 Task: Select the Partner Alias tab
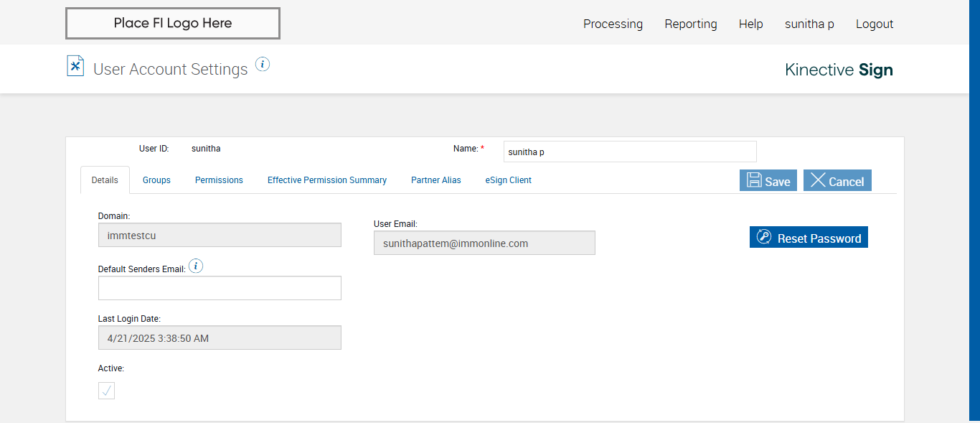pyautogui.click(x=436, y=180)
